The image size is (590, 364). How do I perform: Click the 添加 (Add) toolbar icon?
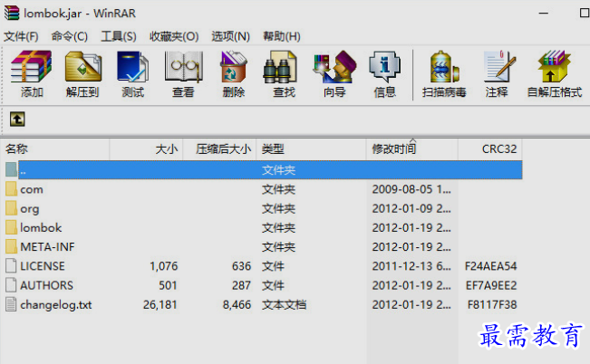point(31,67)
